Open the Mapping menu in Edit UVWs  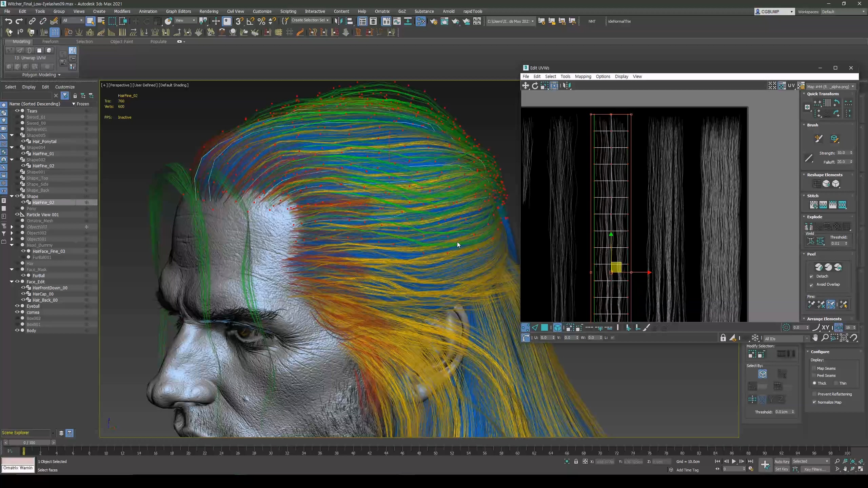[x=583, y=77]
